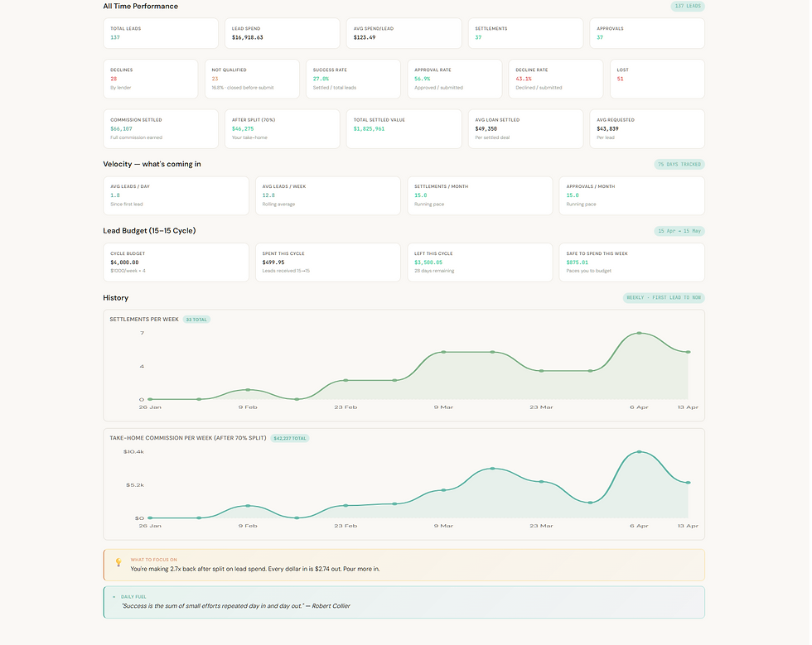
Task: Click the $42,237 Total commission badge
Action: tap(289, 438)
